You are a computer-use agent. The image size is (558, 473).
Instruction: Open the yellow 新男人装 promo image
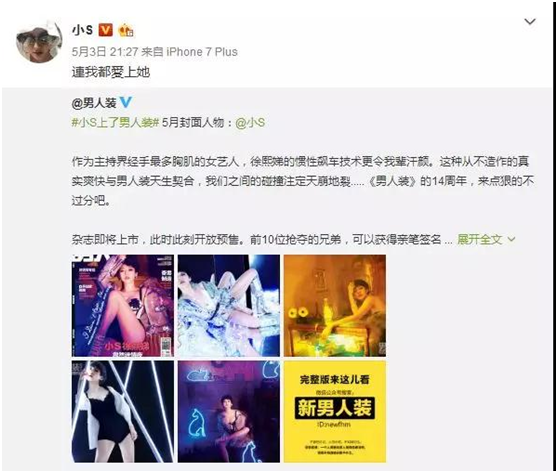click(335, 411)
